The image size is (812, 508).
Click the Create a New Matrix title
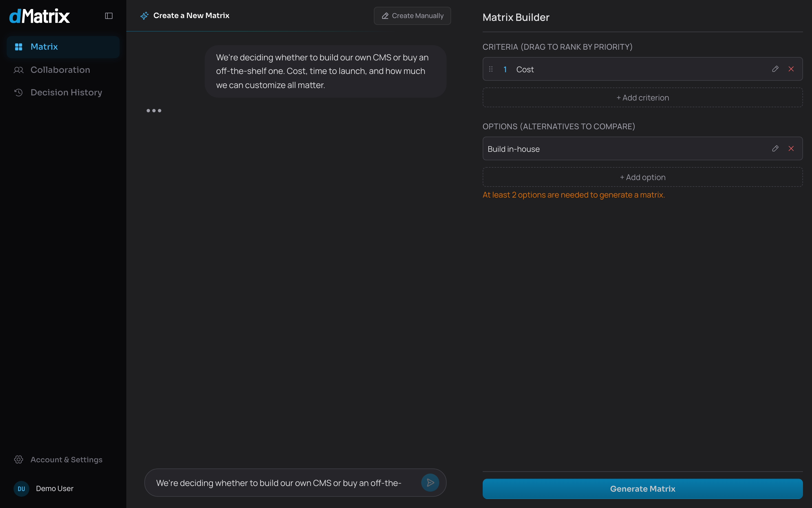click(191, 16)
